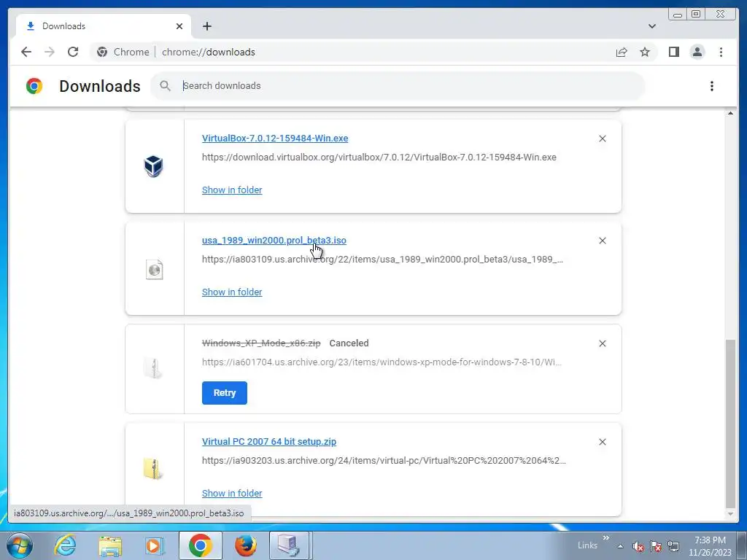
Task: Click the Windows XP Mode source URL text
Action: click(382, 362)
